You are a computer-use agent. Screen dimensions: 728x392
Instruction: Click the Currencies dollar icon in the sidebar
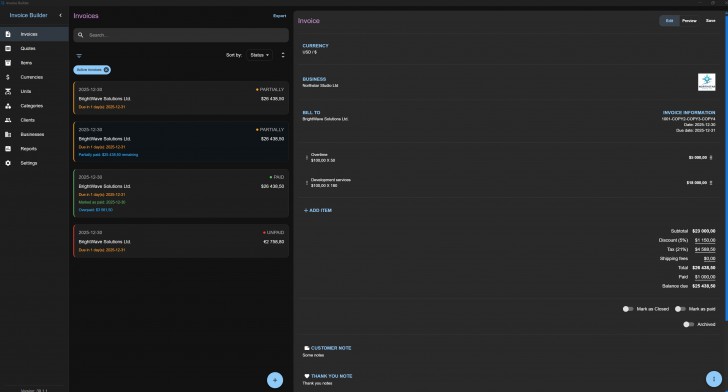(8, 77)
